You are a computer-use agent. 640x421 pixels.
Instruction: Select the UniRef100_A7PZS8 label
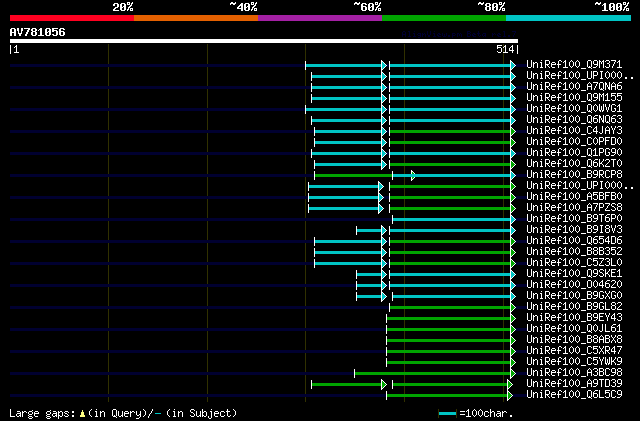click(x=574, y=208)
